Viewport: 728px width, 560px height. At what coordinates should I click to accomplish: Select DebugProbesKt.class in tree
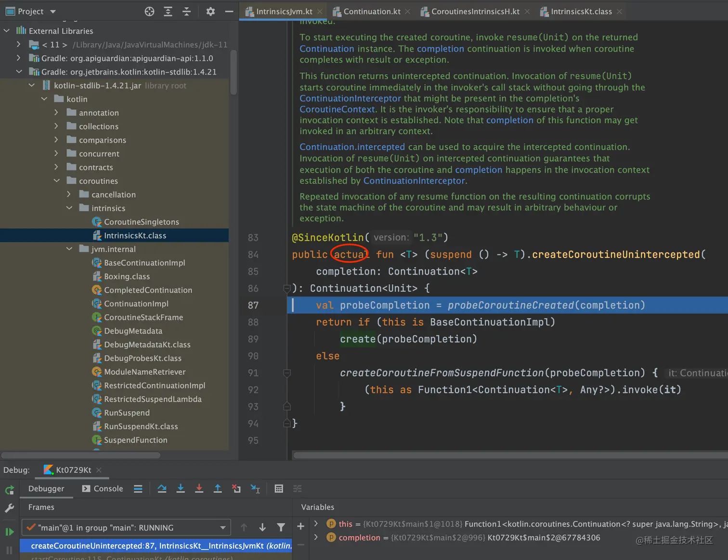tap(143, 358)
